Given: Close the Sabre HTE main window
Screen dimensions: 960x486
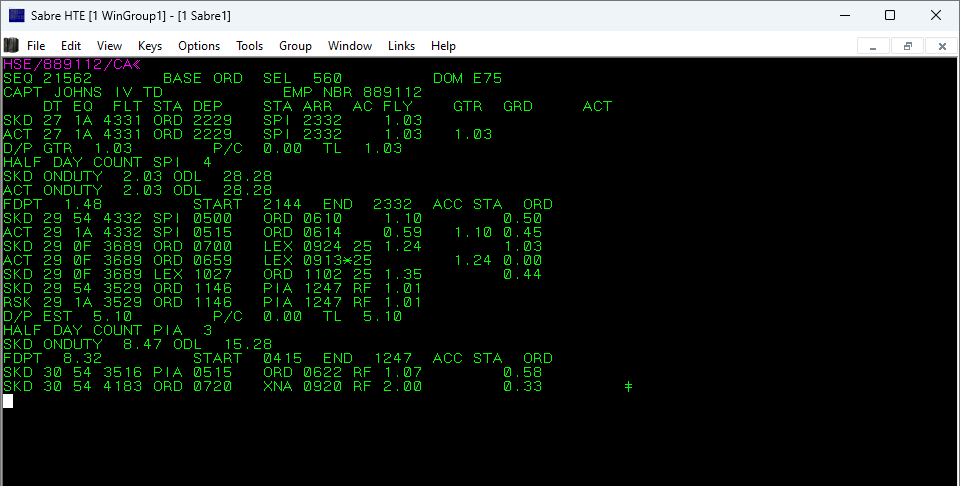Looking at the screenshot, I should [936, 15].
